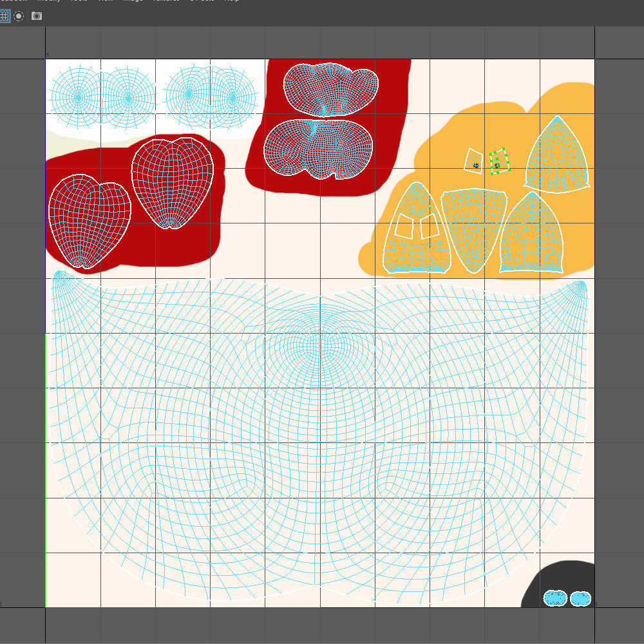Select the left small cyan oval on the dark patch

pos(555,598)
